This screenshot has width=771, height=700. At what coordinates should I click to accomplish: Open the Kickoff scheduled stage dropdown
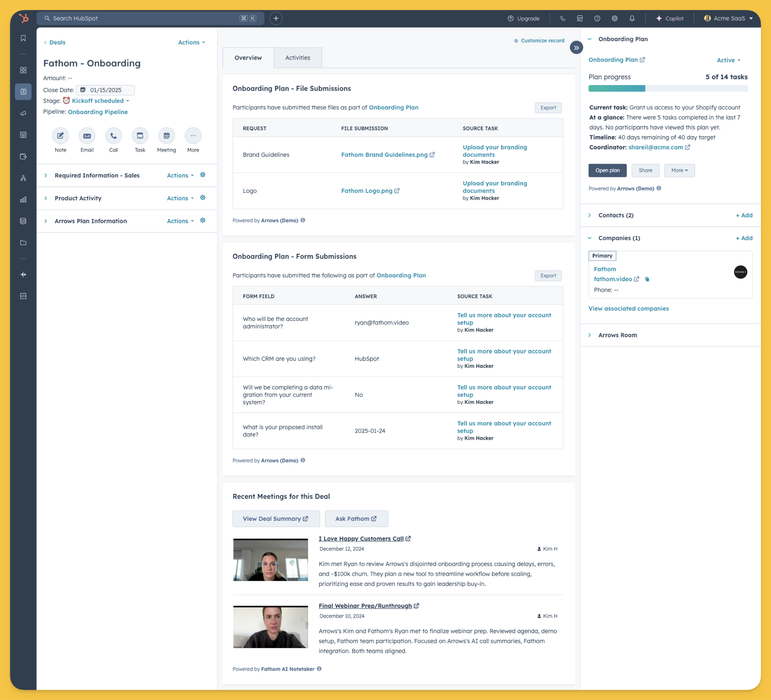point(101,101)
